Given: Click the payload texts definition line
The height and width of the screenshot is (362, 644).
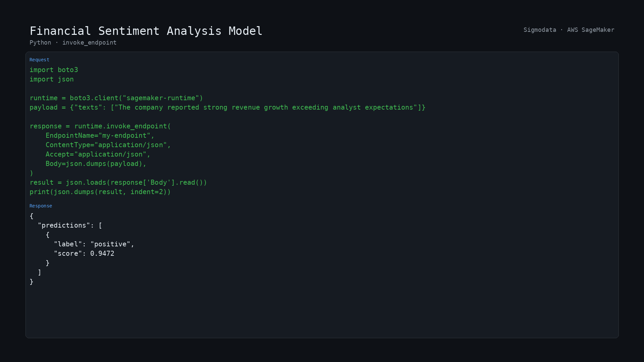Looking at the screenshot, I should pos(227,107).
